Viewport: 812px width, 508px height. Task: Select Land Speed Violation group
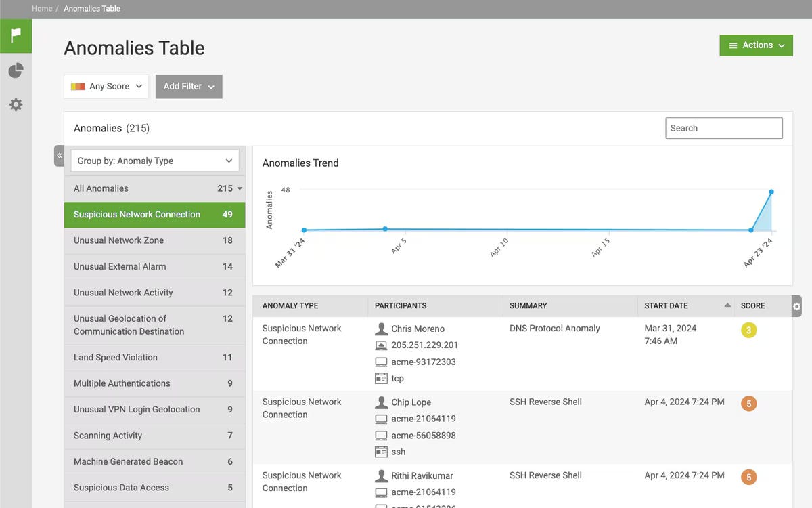point(155,358)
